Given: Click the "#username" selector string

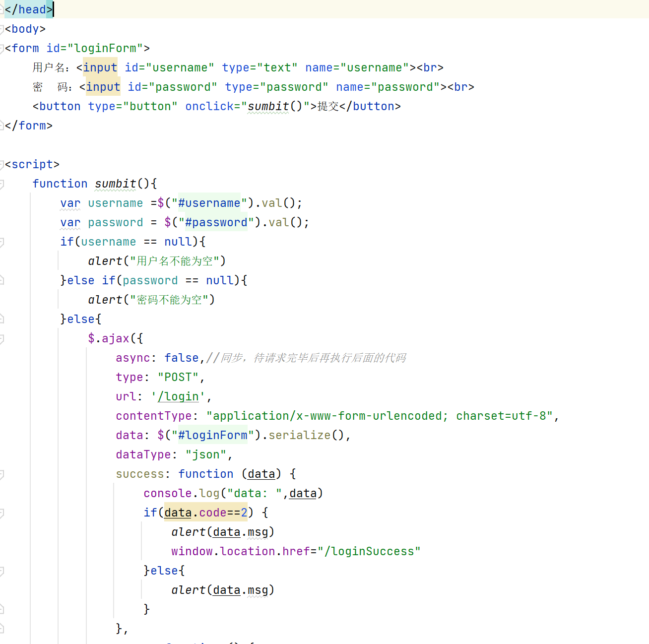Looking at the screenshot, I should (209, 203).
